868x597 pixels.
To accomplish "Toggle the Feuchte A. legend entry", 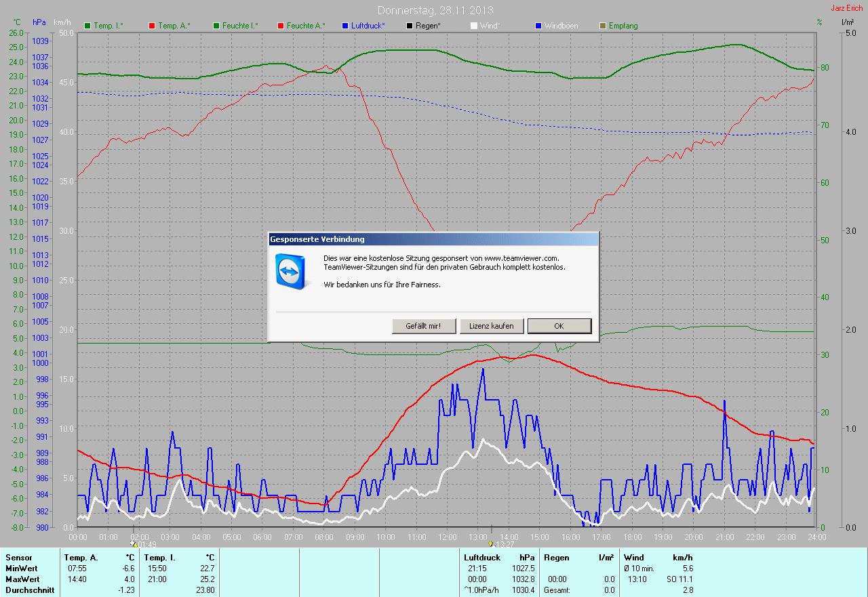I will pyautogui.click(x=301, y=26).
